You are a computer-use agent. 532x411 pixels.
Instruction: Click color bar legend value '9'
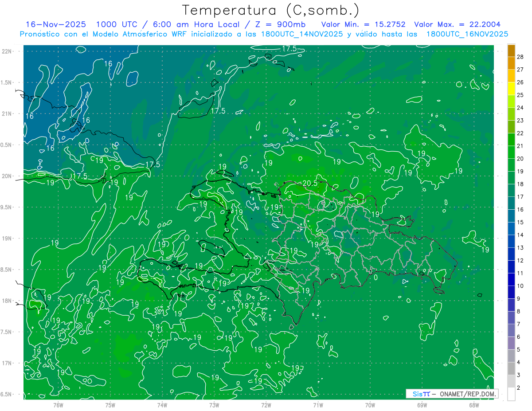pos(519,299)
